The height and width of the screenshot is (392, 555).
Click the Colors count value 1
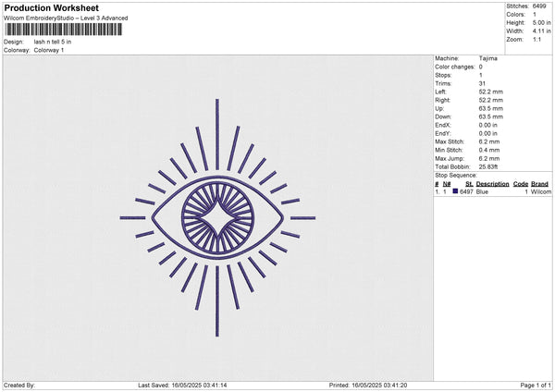535,15
